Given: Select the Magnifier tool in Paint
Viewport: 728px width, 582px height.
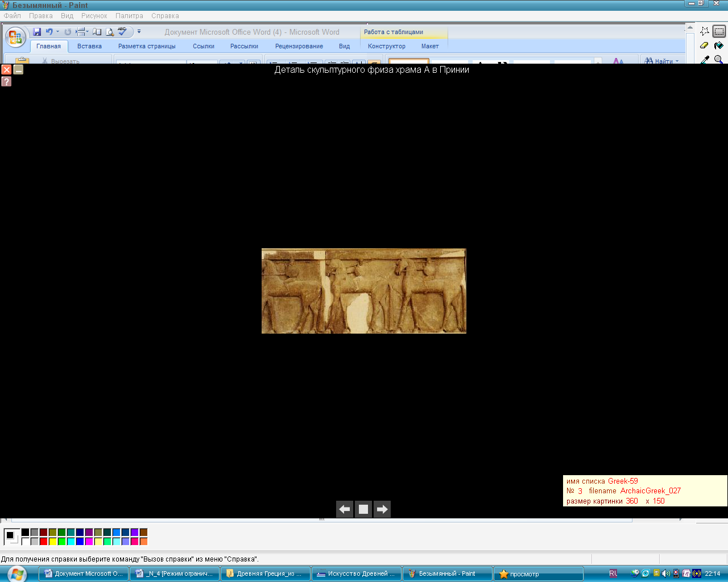Looking at the screenshot, I should [719, 59].
